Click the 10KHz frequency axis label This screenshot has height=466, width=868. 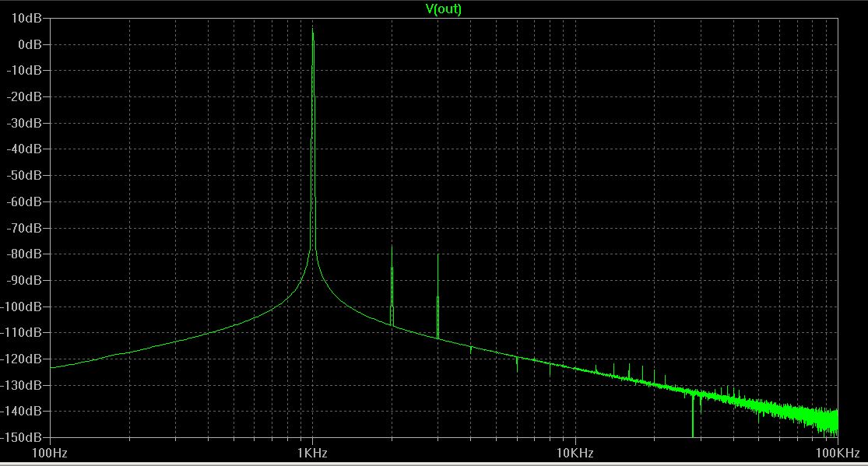click(575, 453)
